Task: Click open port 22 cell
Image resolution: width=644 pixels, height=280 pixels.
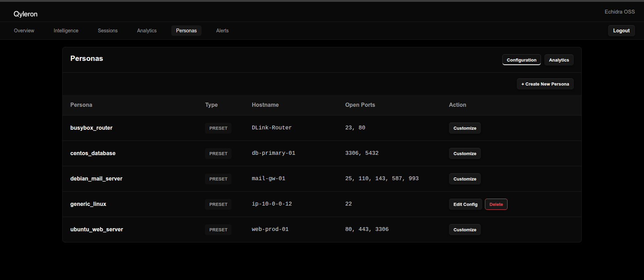Action: [x=348, y=204]
